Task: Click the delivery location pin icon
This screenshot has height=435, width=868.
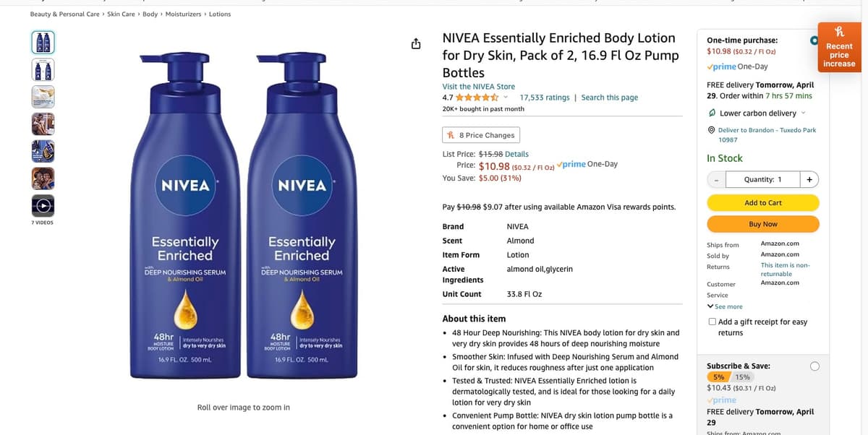Action: pyautogui.click(x=711, y=130)
